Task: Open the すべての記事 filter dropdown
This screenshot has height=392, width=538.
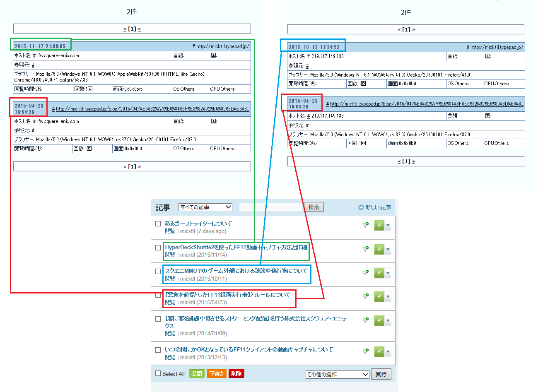Action: coord(205,207)
